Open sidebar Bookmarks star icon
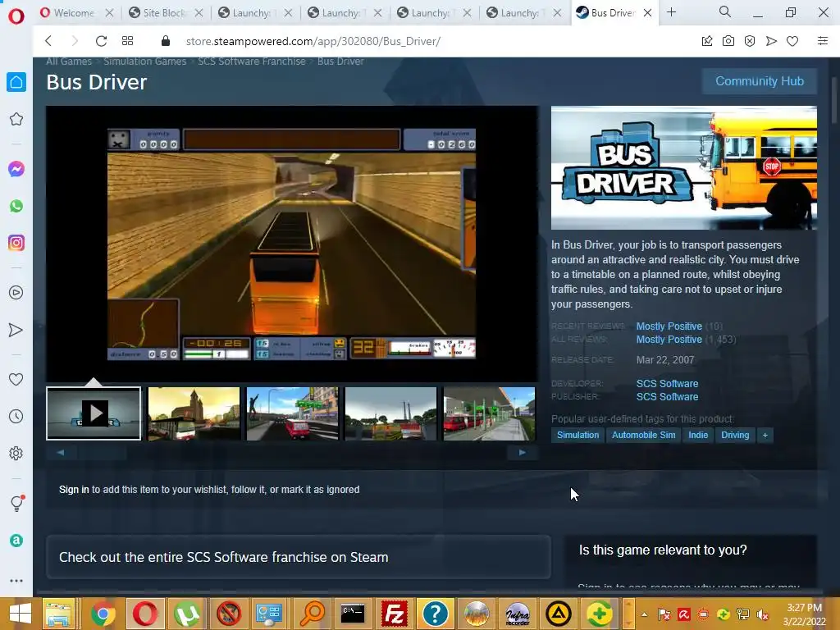Screen dimensions: 840x630 coord(16,119)
